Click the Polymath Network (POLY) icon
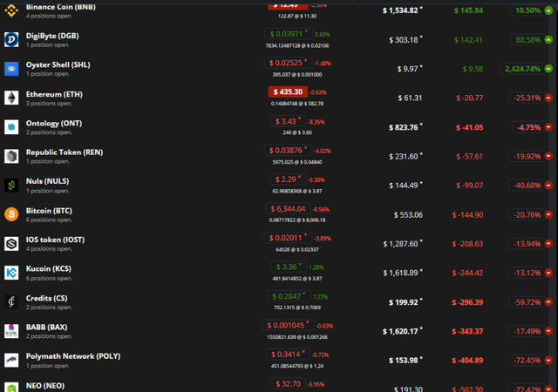The height and width of the screenshot is (392, 558). (11, 361)
